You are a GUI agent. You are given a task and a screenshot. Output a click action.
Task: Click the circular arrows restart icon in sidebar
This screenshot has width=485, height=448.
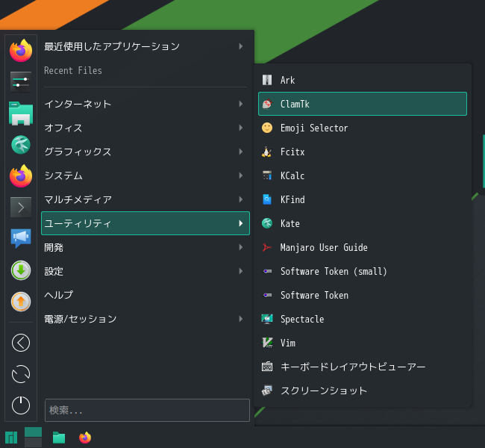coord(21,374)
